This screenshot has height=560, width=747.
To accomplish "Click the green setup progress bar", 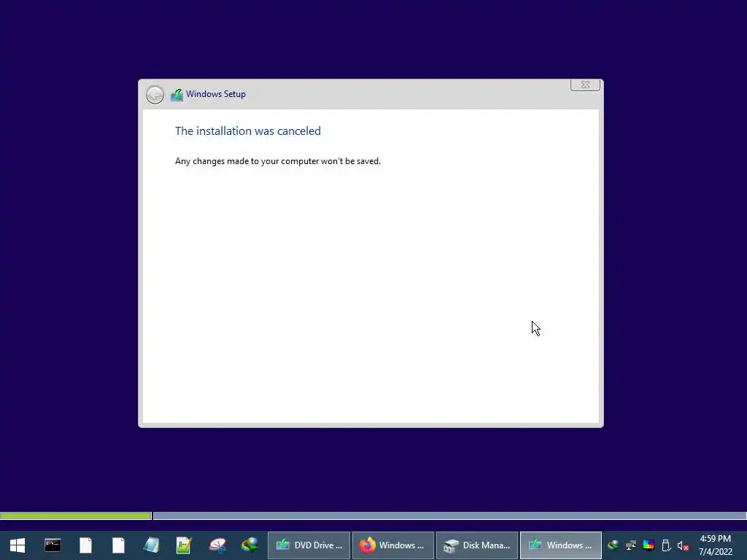I will click(x=76, y=516).
